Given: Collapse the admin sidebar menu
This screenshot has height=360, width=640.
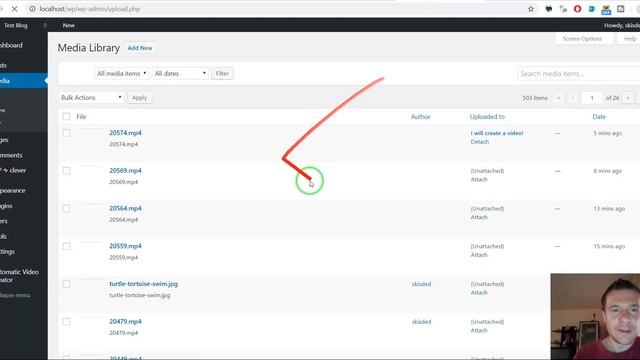Looking at the screenshot, I should (x=15, y=295).
